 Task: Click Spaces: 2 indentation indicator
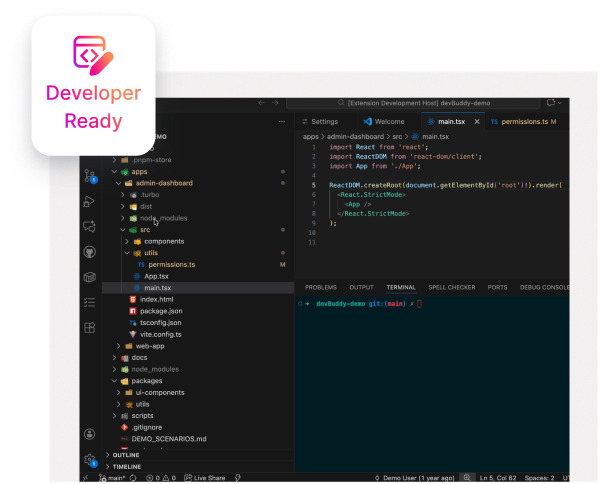click(x=539, y=478)
